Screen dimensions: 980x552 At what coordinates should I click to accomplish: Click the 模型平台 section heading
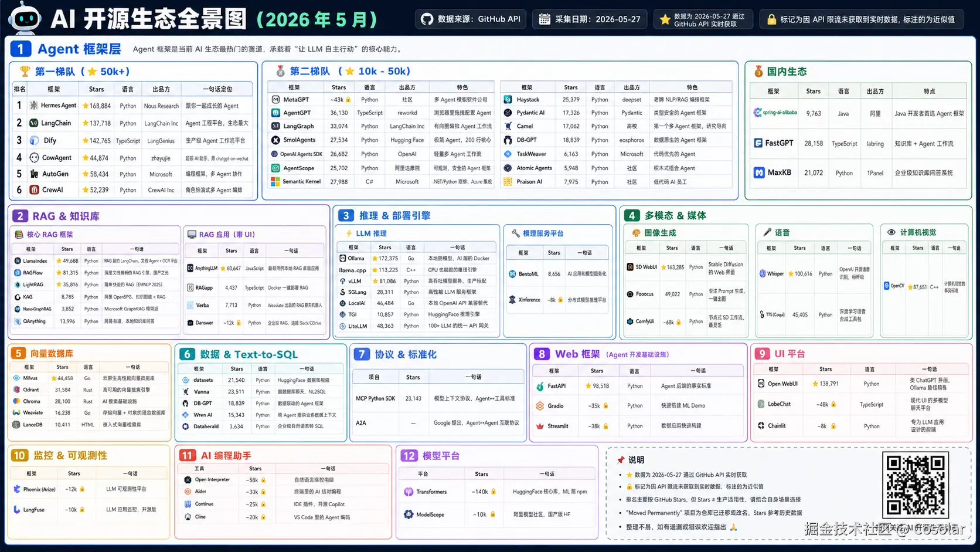click(x=441, y=456)
